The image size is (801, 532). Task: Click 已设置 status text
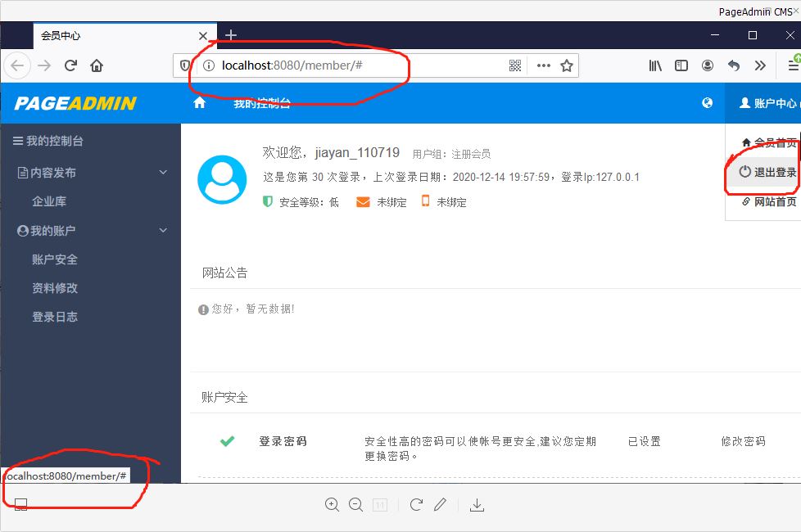pos(645,441)
